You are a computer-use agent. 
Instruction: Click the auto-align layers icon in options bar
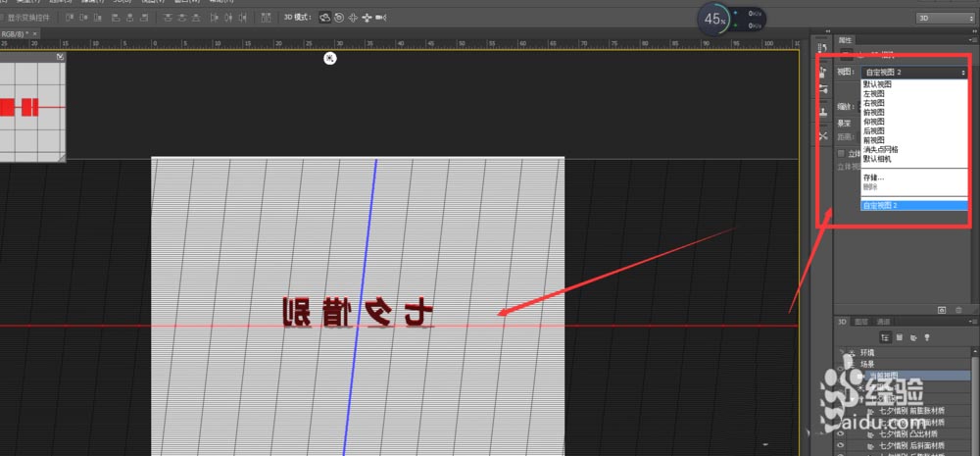coord(267,18)
